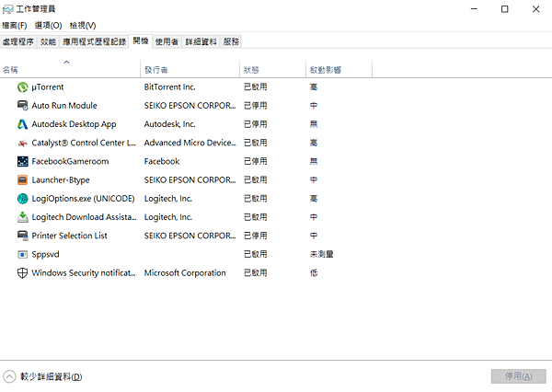This screenshot has height=392, width=552.
Task: Click the Auto Run Module printer icon
Action: pos(22,105)
